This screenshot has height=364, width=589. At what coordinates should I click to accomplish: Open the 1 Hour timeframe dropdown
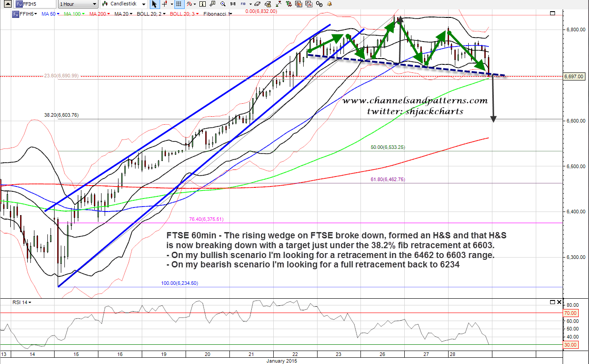pos(77,4)
